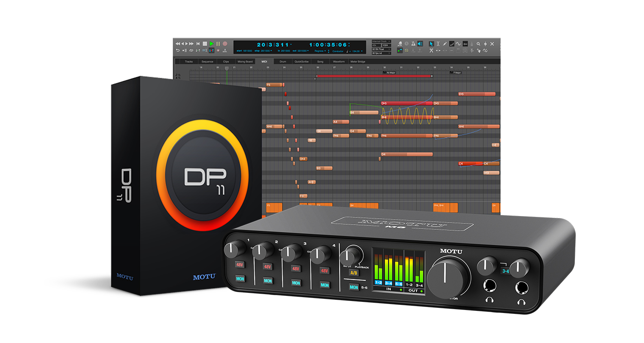The width and height of the screenshot is (644, 343).
Task: Toggle the Overdub record mode icon
Action: coord(218,51)
